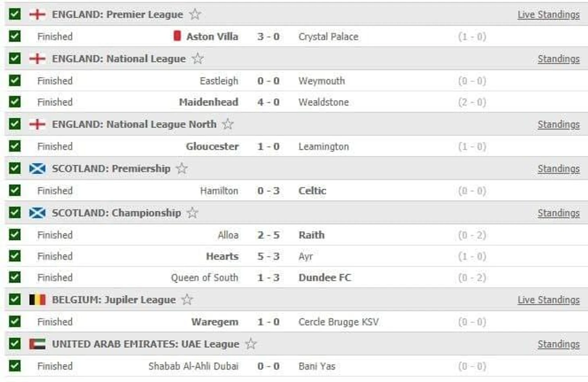Star the Belgium Jupiler League favorite icon

(x=187, y=299)
